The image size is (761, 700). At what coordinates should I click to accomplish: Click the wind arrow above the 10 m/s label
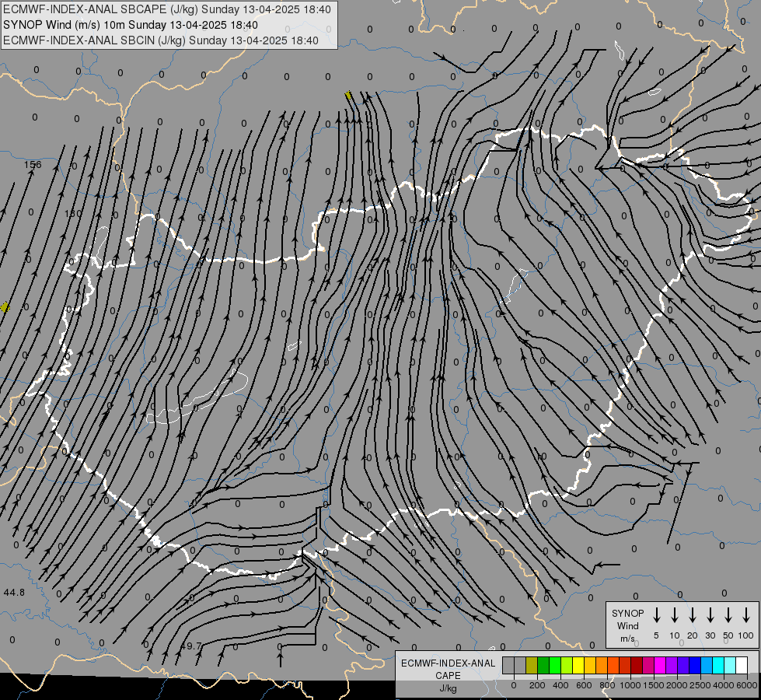675,615
